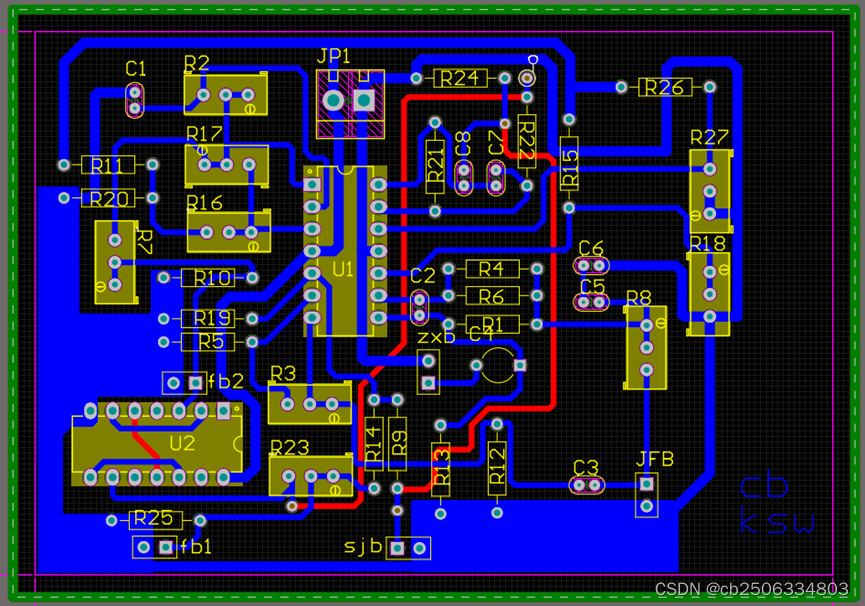Select the sjb two-pin header
865x606 pixels.
click(x=408, y=548)
